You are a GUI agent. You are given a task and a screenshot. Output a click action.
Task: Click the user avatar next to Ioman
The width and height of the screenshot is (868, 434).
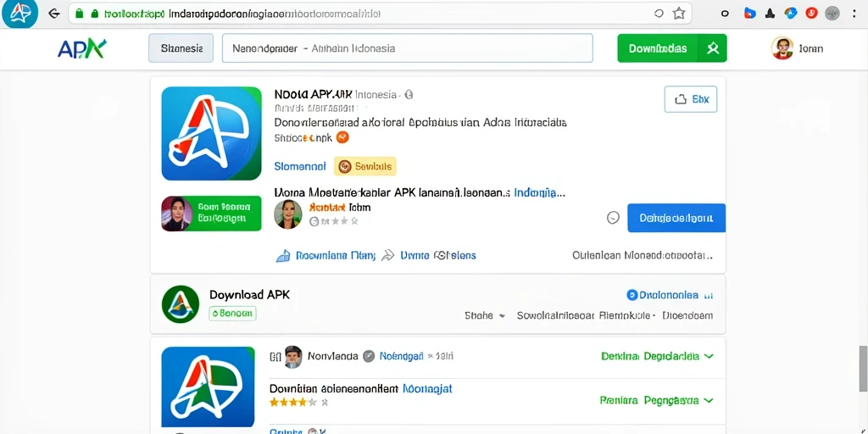click(782, 48)
